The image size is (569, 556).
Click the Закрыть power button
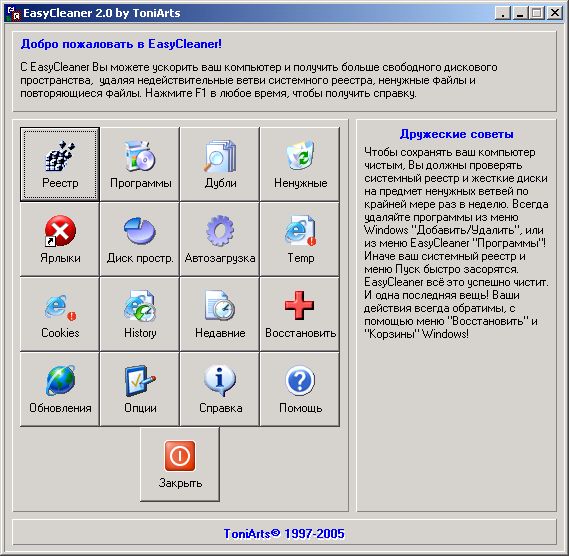[x=180, y=465]
